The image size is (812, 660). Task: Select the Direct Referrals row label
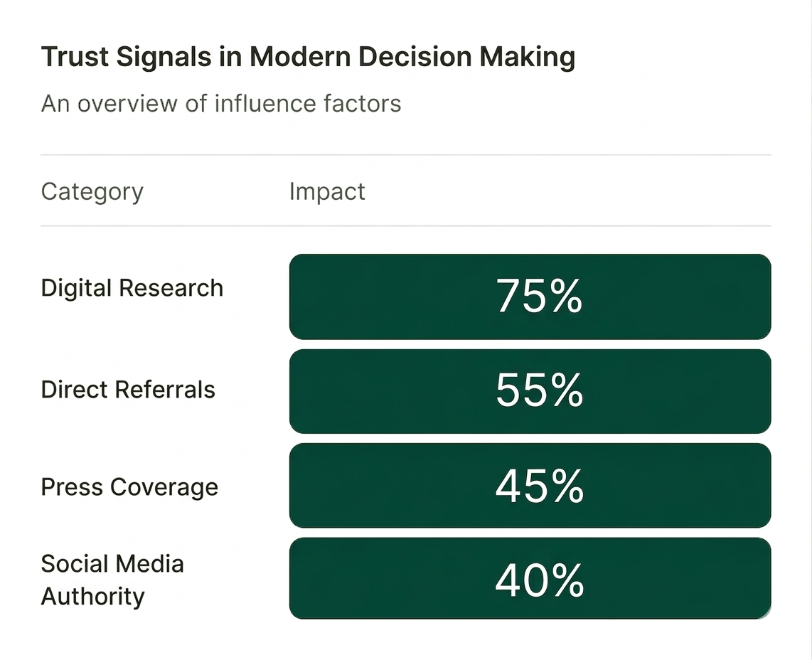(128, 390)
